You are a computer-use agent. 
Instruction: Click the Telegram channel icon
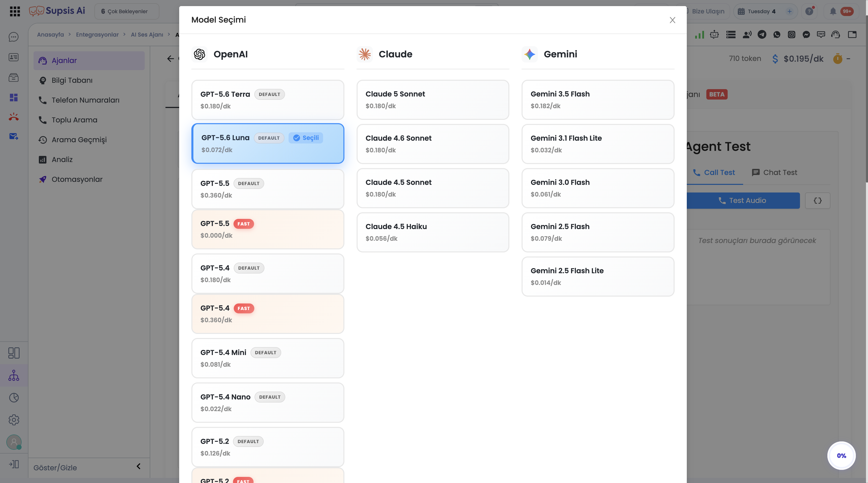[762, 34]
